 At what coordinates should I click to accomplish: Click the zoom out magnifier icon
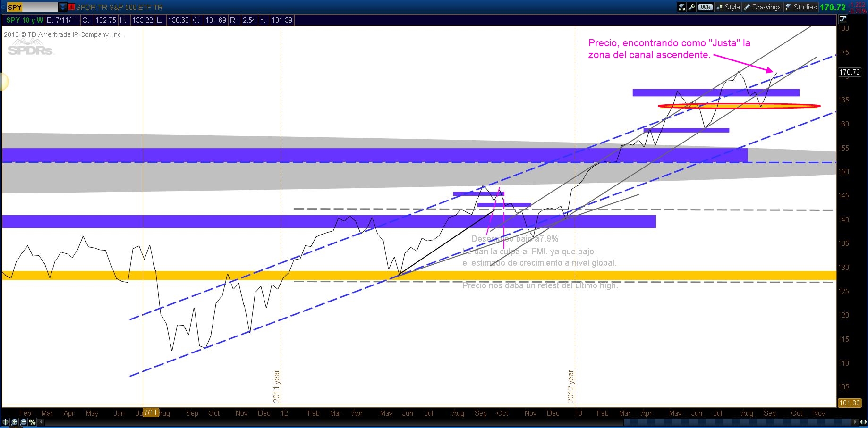(23, 422)
